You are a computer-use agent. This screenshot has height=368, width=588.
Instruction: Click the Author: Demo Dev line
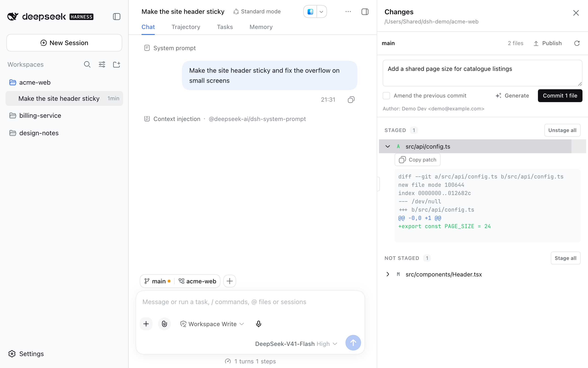[433, 109]
